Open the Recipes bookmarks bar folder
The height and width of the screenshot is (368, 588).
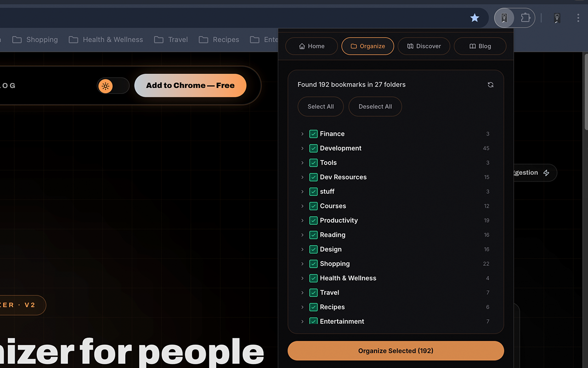click(219, 40)
